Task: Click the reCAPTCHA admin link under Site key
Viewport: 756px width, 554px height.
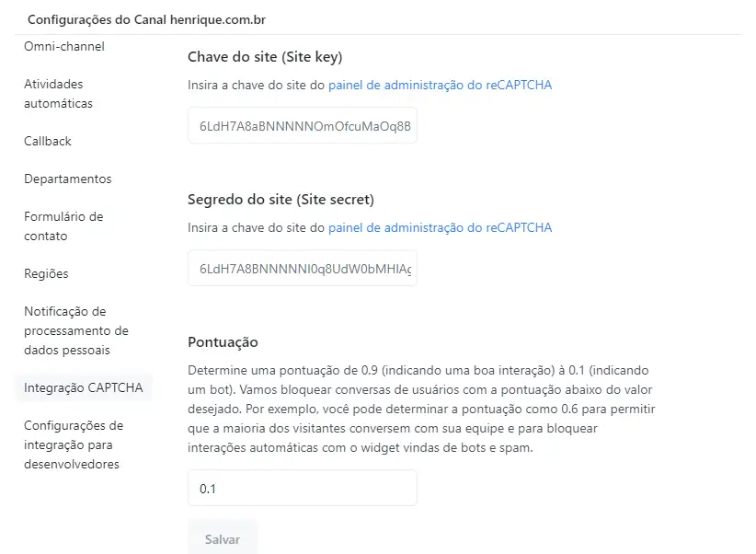Action: [440, 85]
